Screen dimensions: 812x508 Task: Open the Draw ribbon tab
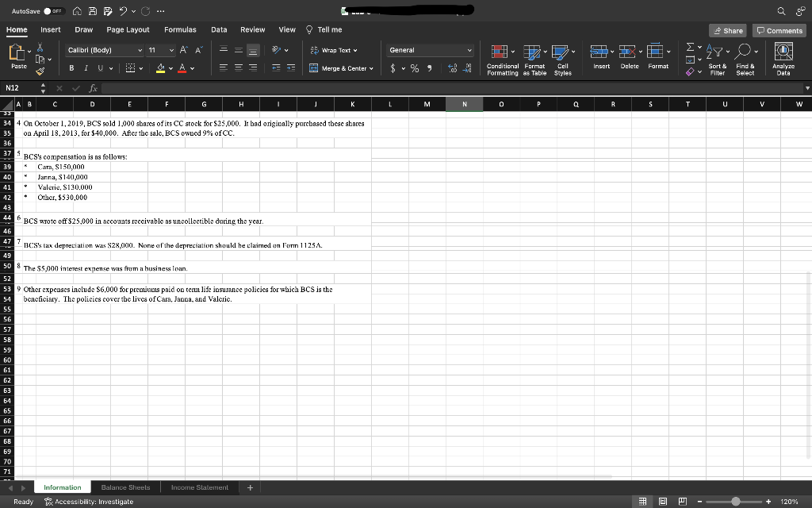click(83, 29)
